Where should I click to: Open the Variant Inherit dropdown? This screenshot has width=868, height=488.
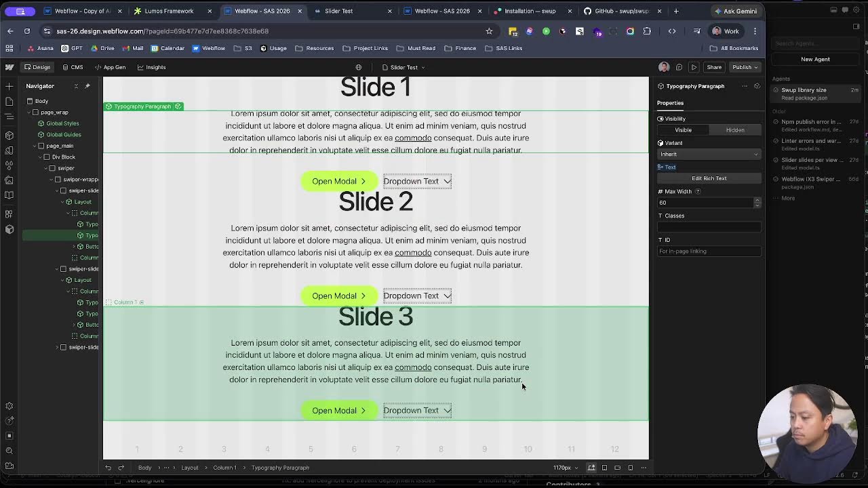709,155
